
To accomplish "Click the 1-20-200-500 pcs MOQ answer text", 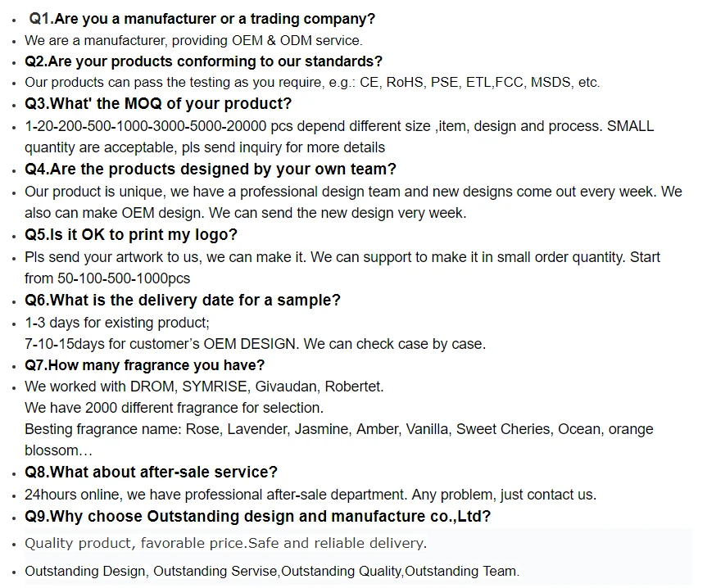I will click(339, 126).
